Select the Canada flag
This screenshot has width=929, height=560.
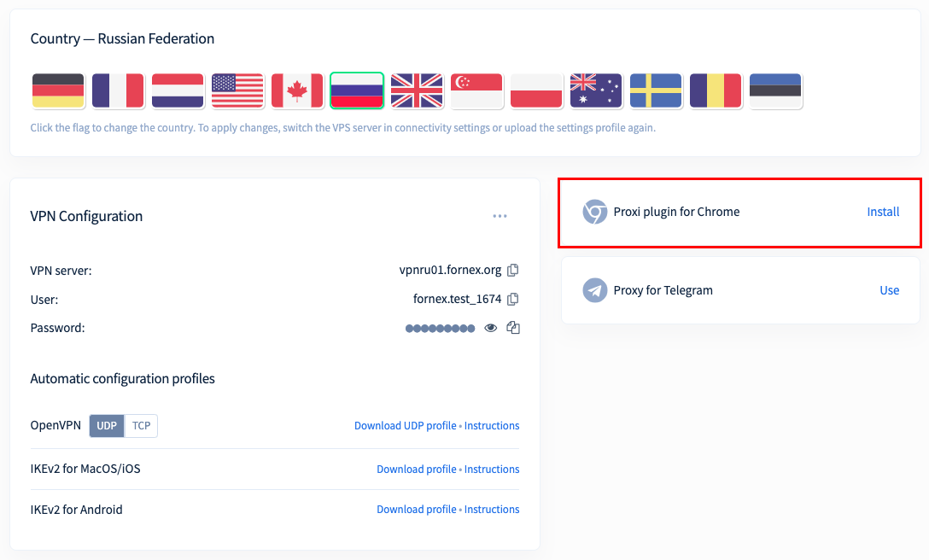297,90
